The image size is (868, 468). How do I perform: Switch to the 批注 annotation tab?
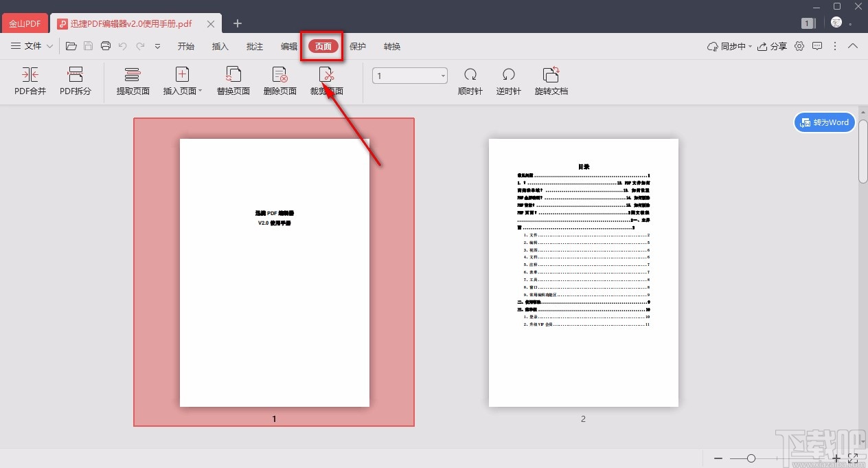point(255,47)
